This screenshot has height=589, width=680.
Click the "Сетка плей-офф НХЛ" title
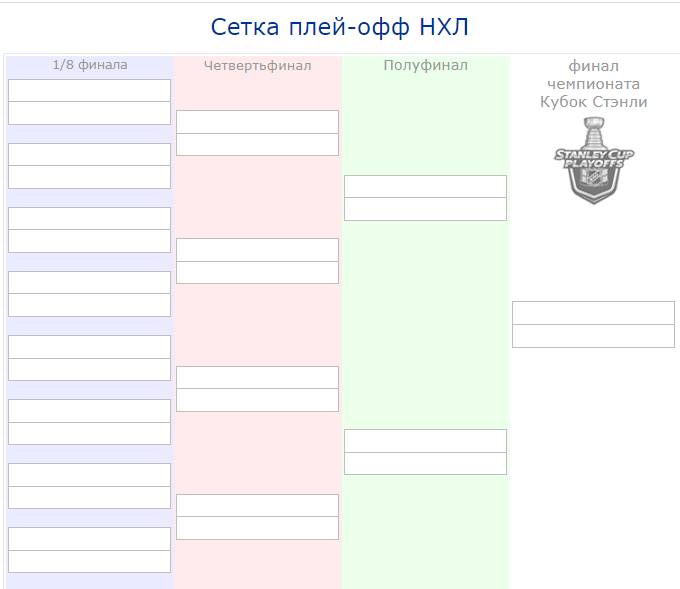pos(340,27)
